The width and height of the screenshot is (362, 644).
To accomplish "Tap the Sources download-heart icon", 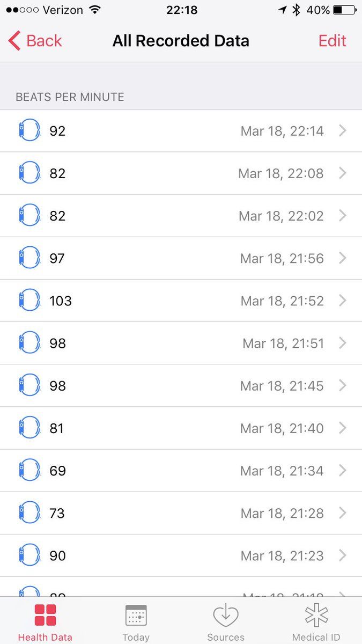I will pos(226,615).
